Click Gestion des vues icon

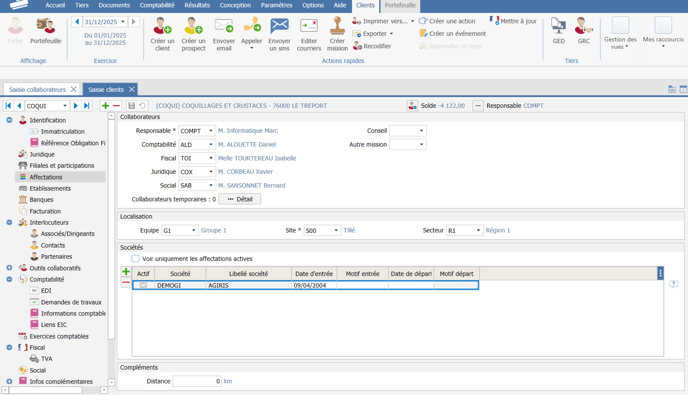tap(620, 25)
